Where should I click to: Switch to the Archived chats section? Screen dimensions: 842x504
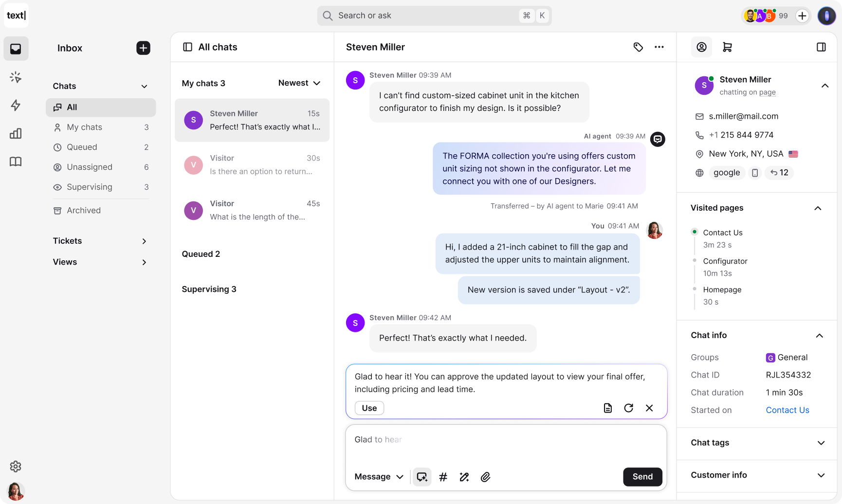coord(84,210)
